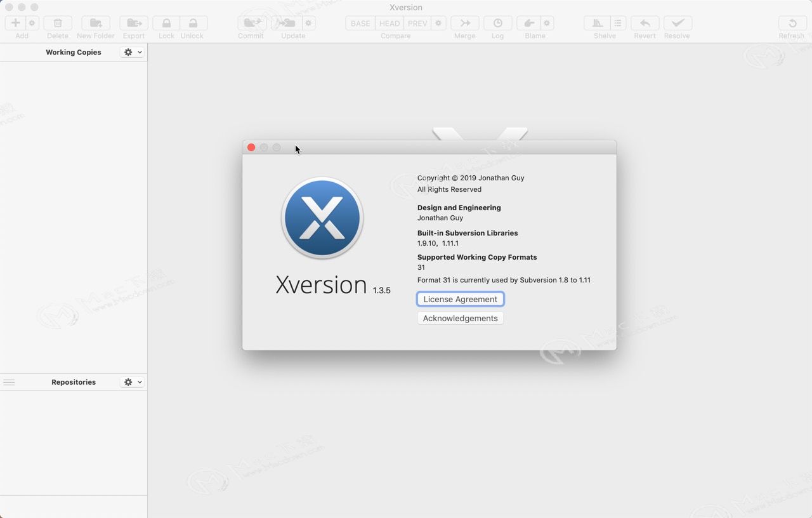This screenshot has width=812, height=518.
Task: Click the 'Supported Working Copy Formats' heading
Action: click(477, 257)
